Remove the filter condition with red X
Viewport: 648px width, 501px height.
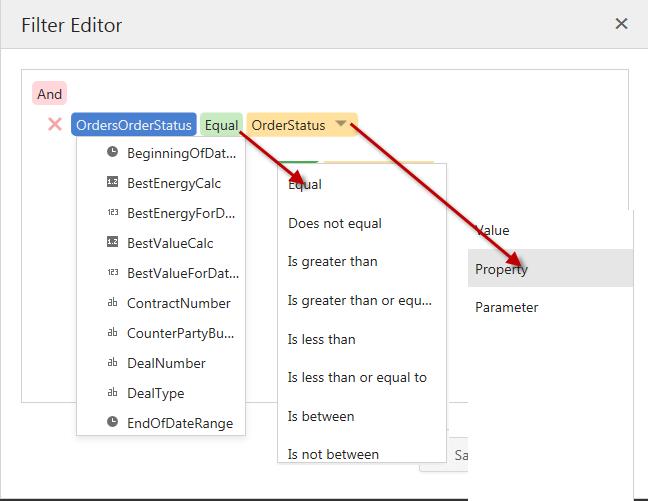click(x=55, y=125)
